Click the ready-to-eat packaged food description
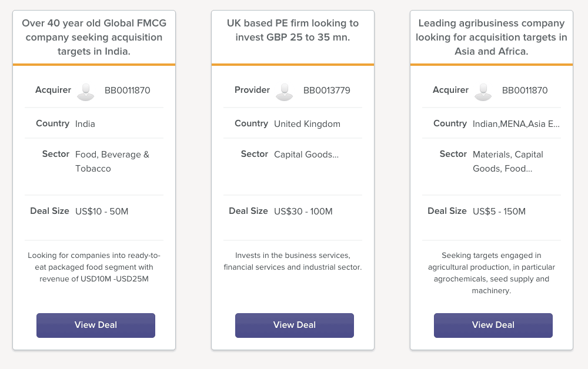588x369 pixels. point(94,267)
